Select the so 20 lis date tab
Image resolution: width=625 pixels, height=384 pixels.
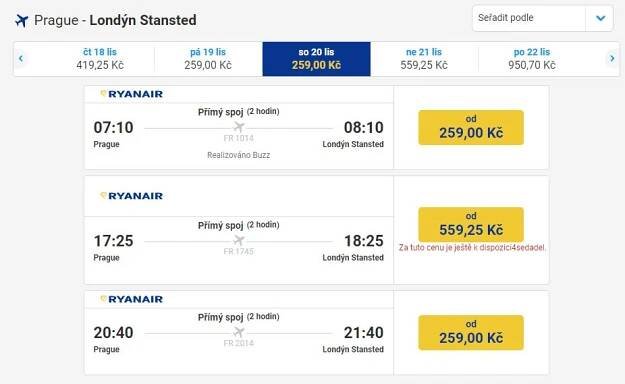point(316,59)
